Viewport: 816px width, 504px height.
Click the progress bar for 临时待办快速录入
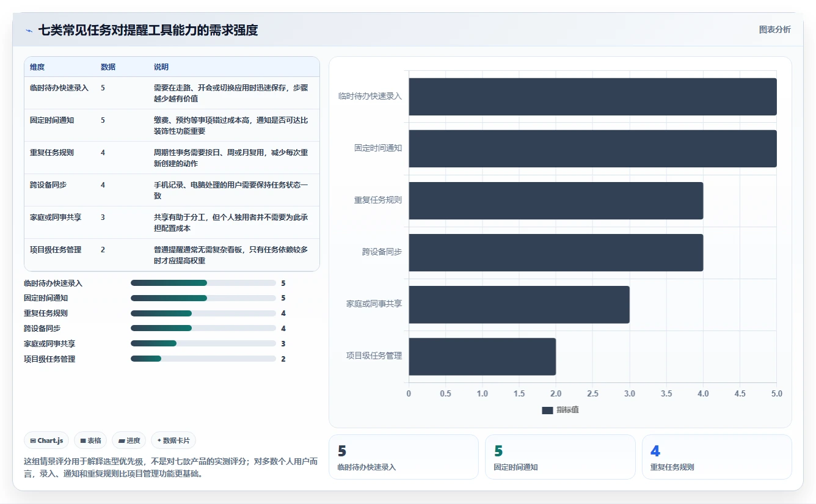click(203, 283)
